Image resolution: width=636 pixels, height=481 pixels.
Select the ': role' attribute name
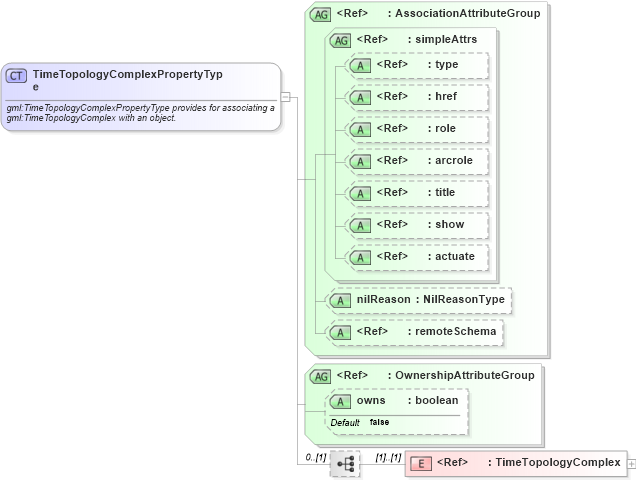(x=442, y=129)
